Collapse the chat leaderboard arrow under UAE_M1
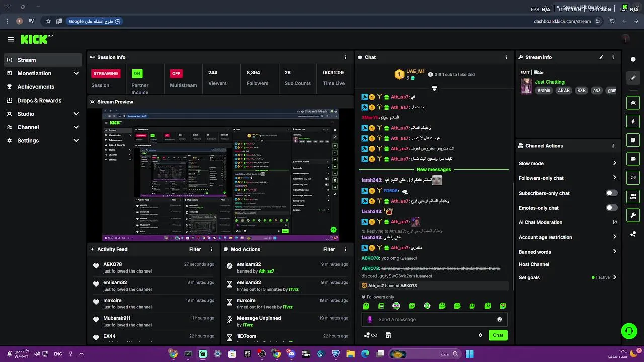Screen dimensions: 644x362 (x=434, y=88)
